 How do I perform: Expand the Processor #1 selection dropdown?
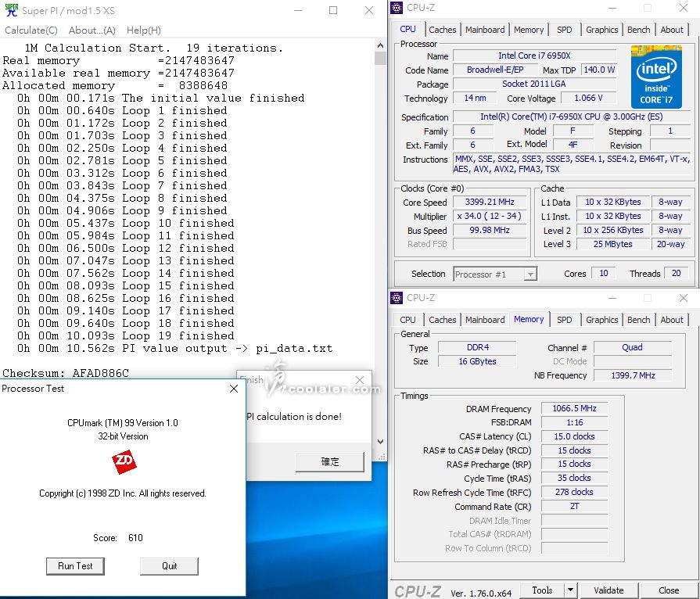(530, 274)
